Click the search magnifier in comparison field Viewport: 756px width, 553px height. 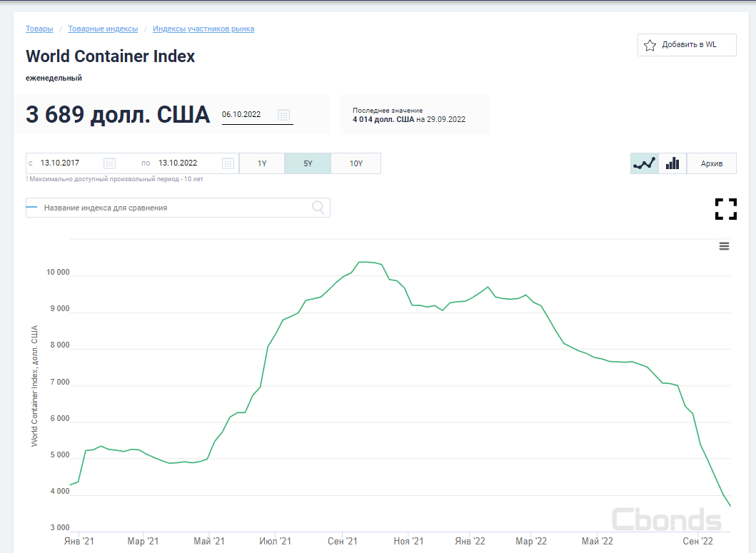point(318,208)
